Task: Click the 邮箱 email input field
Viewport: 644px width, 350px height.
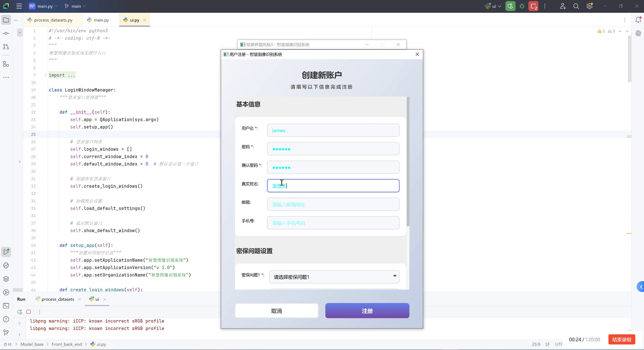Action: (x=333, y=204)
